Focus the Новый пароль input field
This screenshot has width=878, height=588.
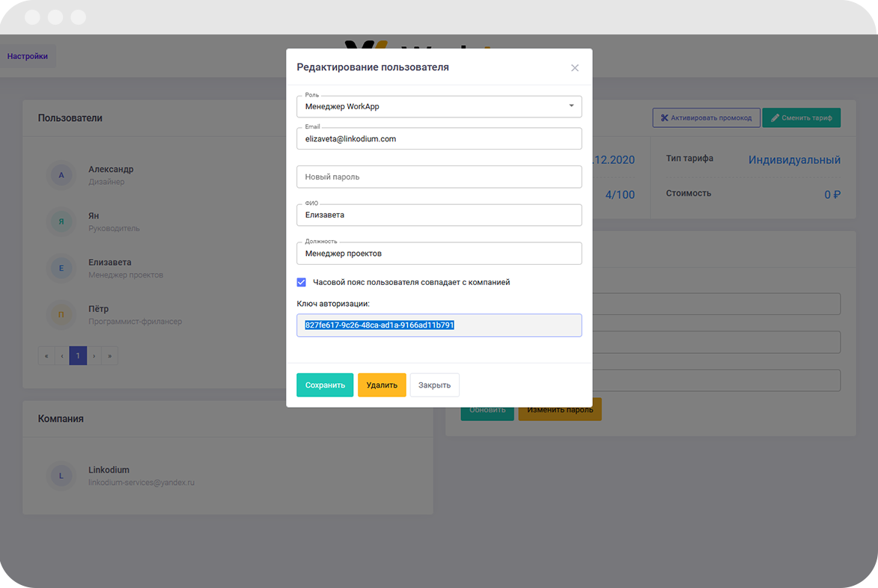[x=439, y=177]
